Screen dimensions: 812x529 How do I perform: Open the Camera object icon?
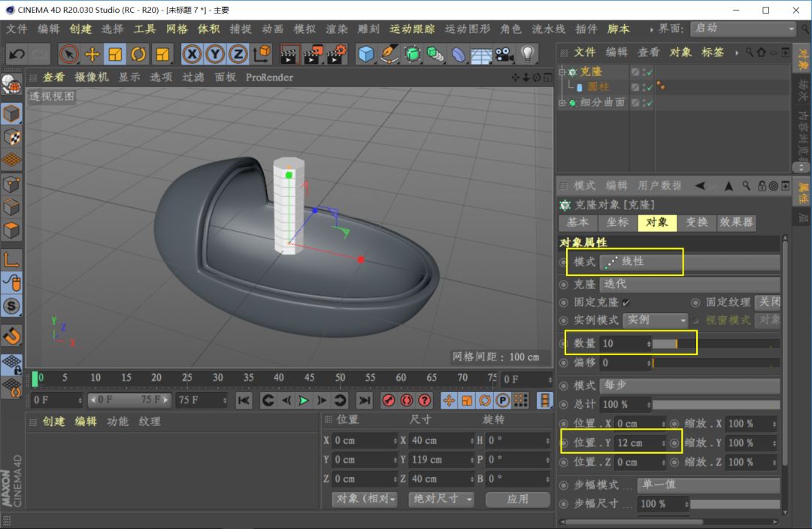(503, 53)
